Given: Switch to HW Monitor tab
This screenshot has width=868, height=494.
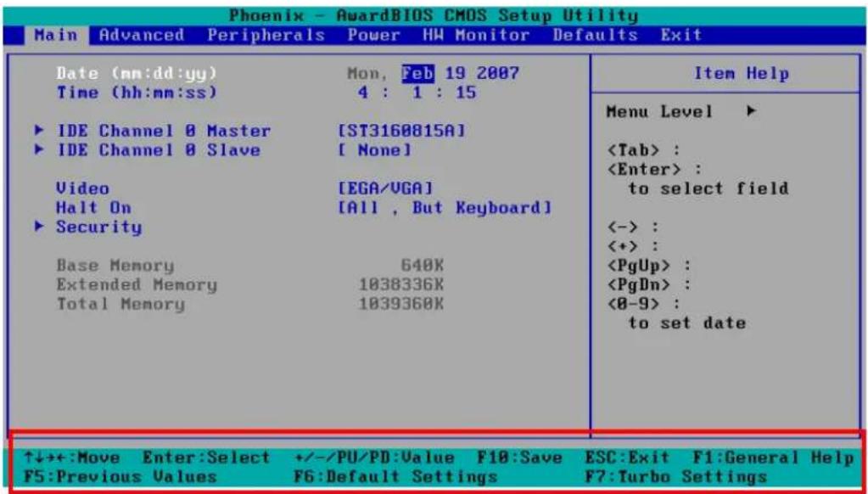Looking at the screenshot, I should click(476, 36).
